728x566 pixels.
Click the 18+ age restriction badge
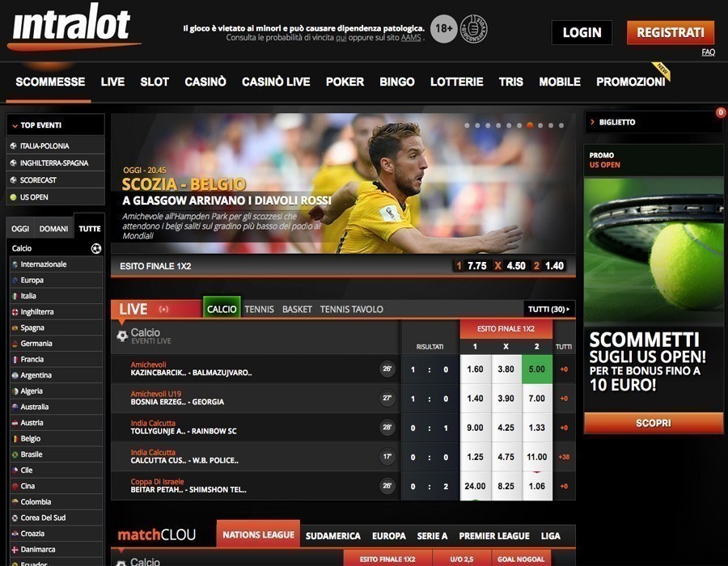(444, 29)
